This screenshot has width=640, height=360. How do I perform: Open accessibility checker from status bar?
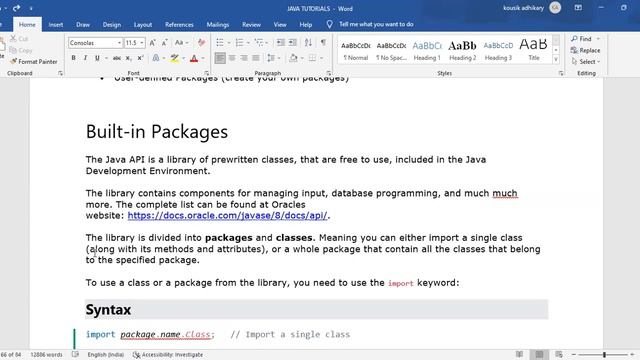(168, 355)
